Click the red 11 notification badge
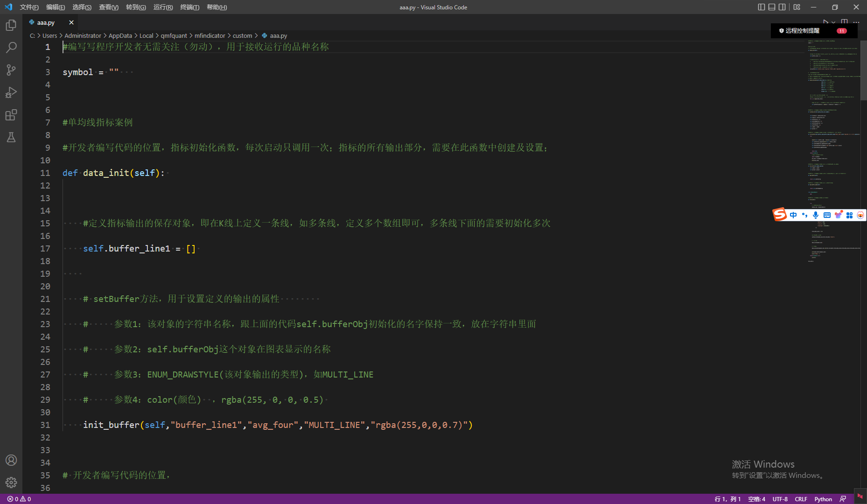Image resolution: width=867 pixels, height=504 pixels. pos(842,31)
